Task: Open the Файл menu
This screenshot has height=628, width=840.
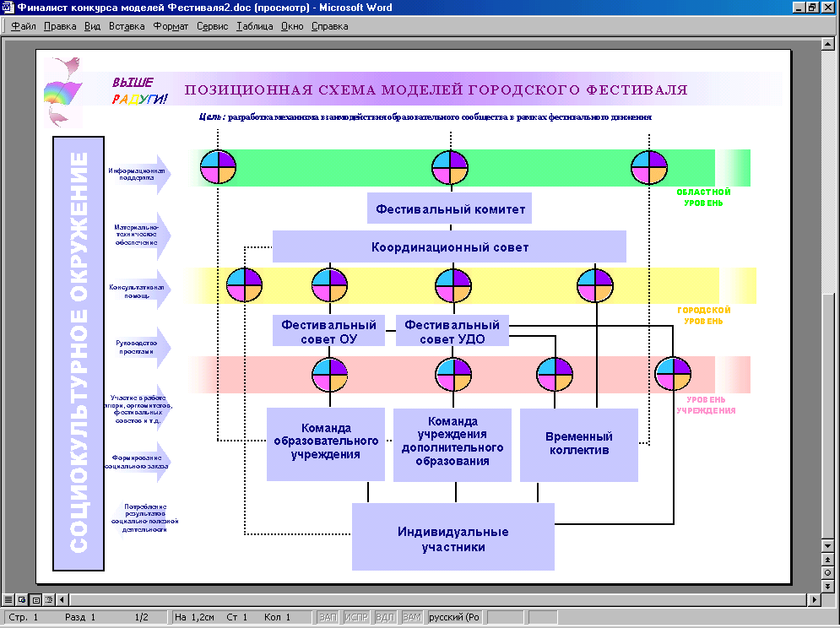Action: (24, 26)
